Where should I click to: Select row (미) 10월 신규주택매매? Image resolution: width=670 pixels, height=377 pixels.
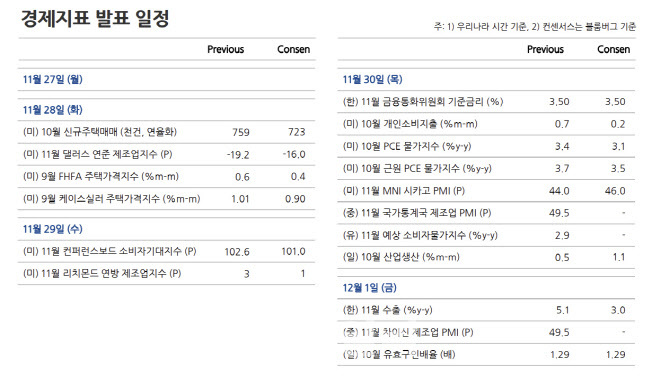167,132
